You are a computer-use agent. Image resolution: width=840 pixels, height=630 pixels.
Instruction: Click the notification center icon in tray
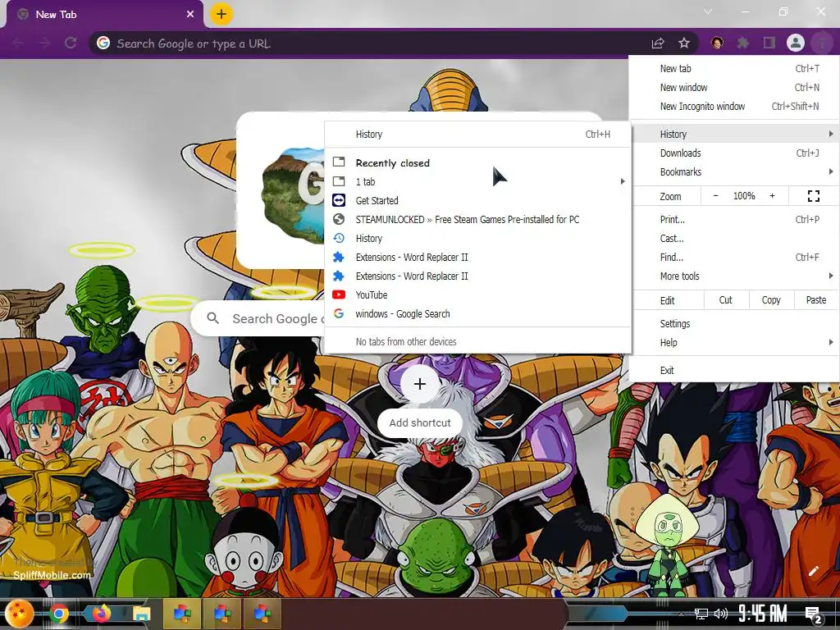click(814, 615)
